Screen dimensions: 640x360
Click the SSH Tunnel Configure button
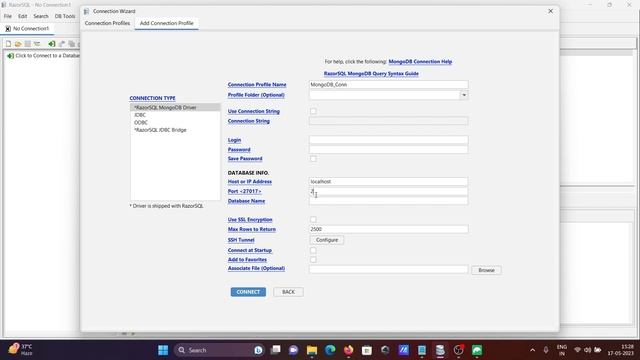(x=327, y=240)
